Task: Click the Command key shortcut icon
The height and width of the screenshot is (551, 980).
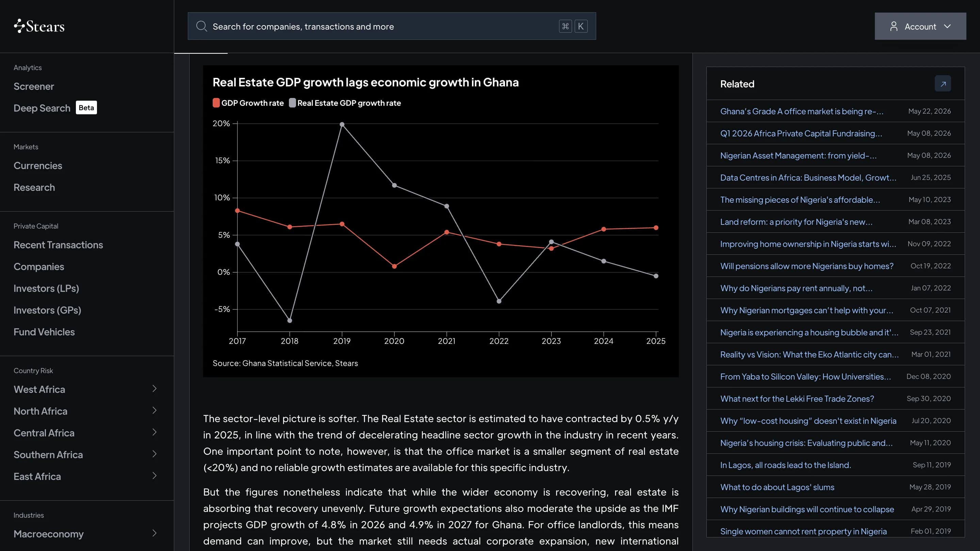Action: click(x=565, y=26)
